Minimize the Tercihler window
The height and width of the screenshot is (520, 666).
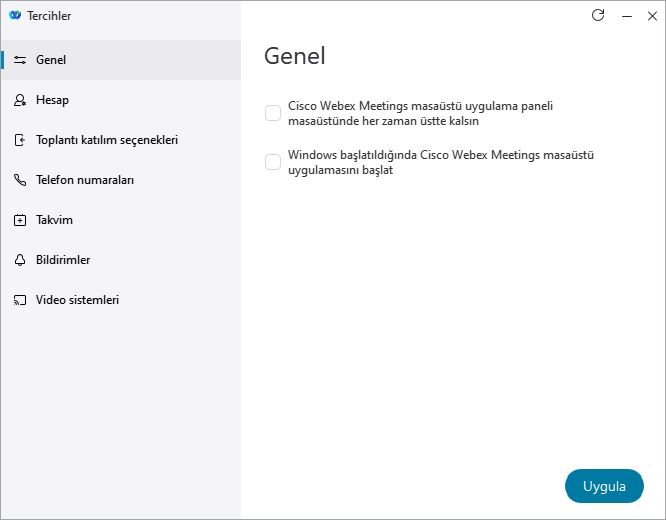point(627,16)
